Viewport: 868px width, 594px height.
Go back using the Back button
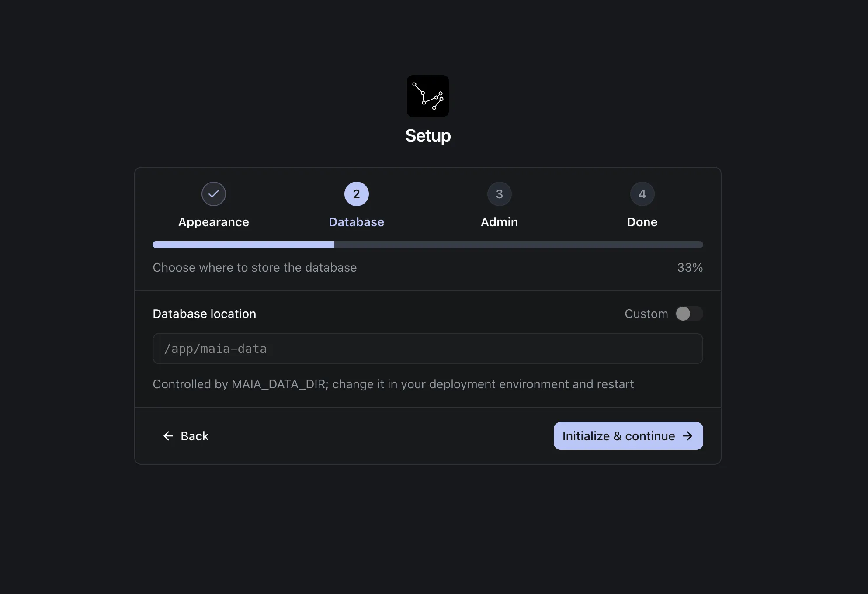[x=186, y=435]
